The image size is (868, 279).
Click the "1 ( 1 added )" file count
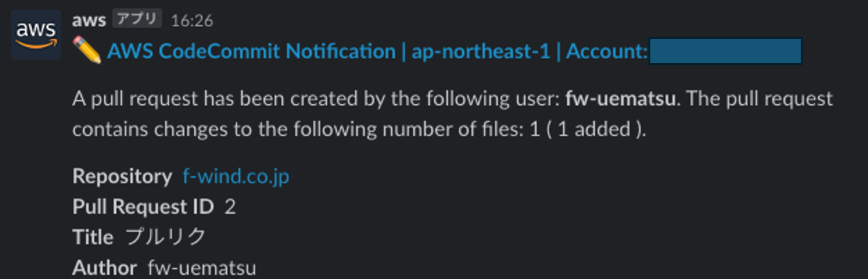click(587, 130)
